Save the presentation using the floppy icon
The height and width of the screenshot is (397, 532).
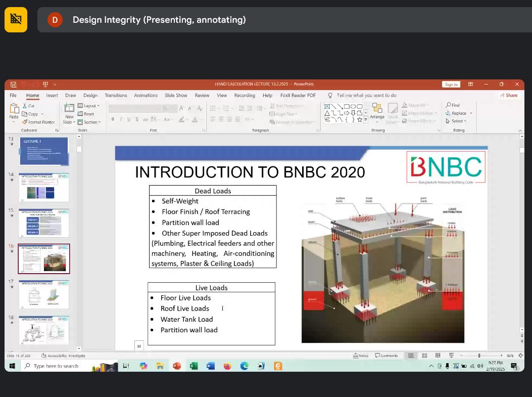coord(13,84)
